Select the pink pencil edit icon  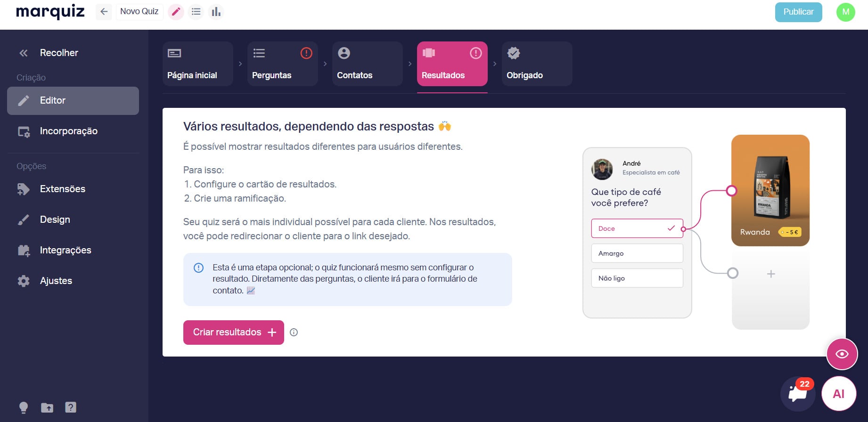click(176, 12)
